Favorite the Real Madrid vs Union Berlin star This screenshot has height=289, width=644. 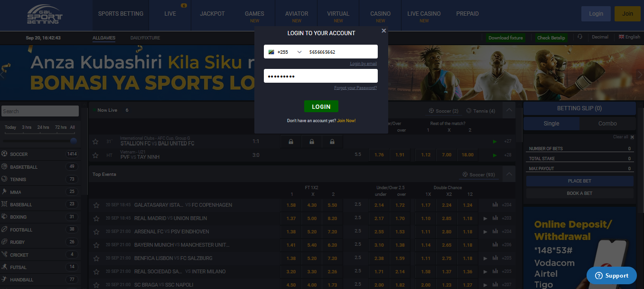point(96,218)
